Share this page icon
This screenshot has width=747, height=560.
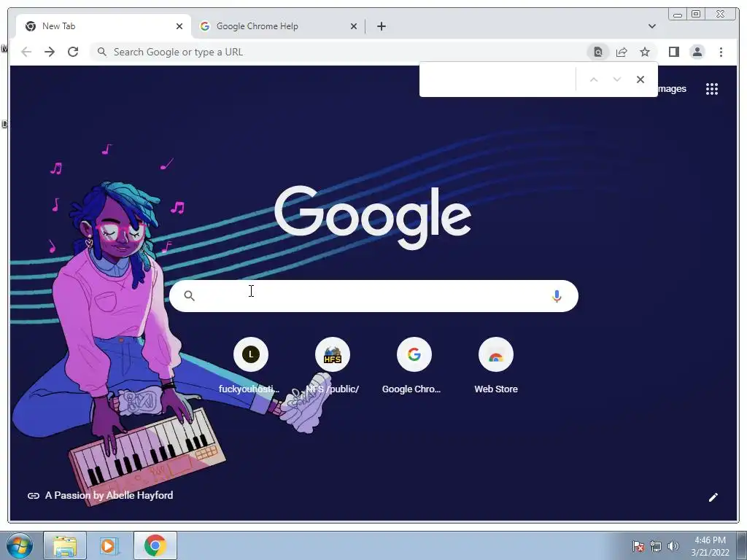tap(622, 52)
